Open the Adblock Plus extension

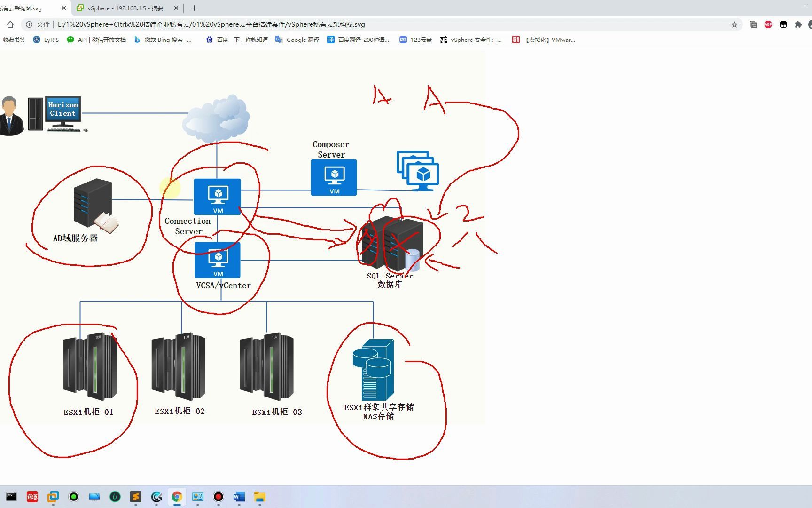click(x=768, y=24)
